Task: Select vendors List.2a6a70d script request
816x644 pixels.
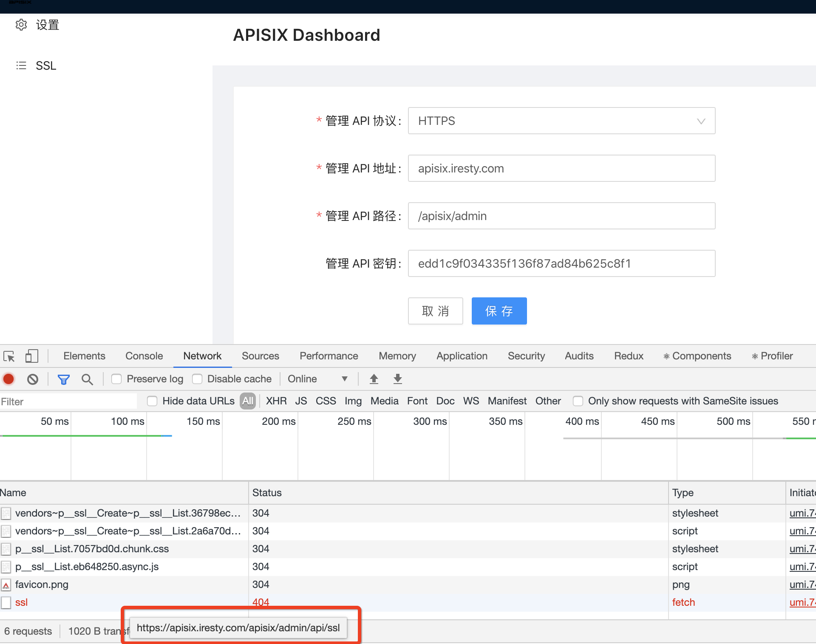Action: tap(408, 531)
